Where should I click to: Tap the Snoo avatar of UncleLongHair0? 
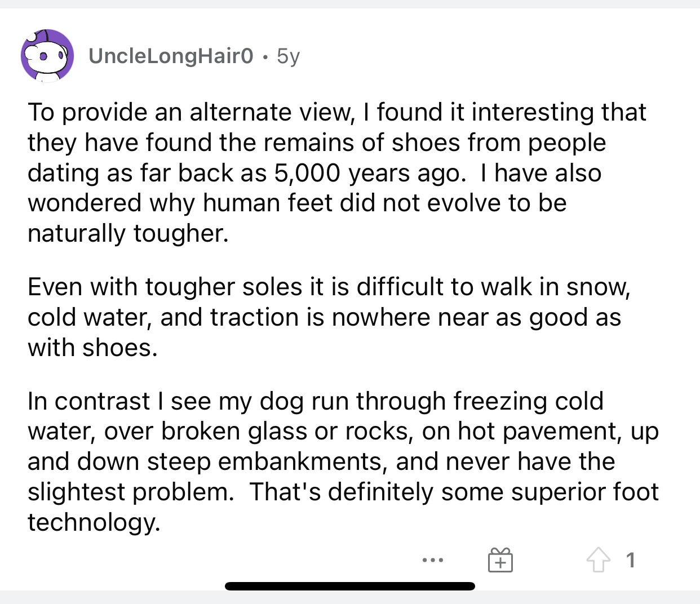[x=47, y=56]
